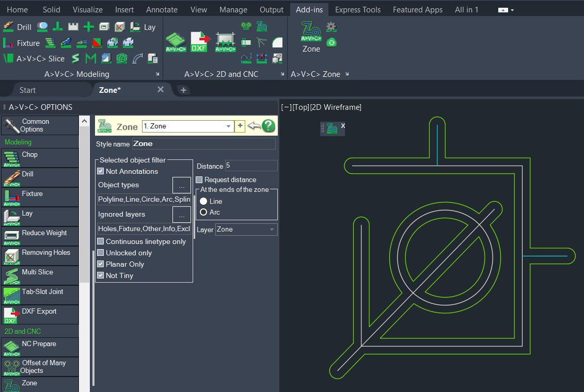Select Multi Slice in the options list

40,275
